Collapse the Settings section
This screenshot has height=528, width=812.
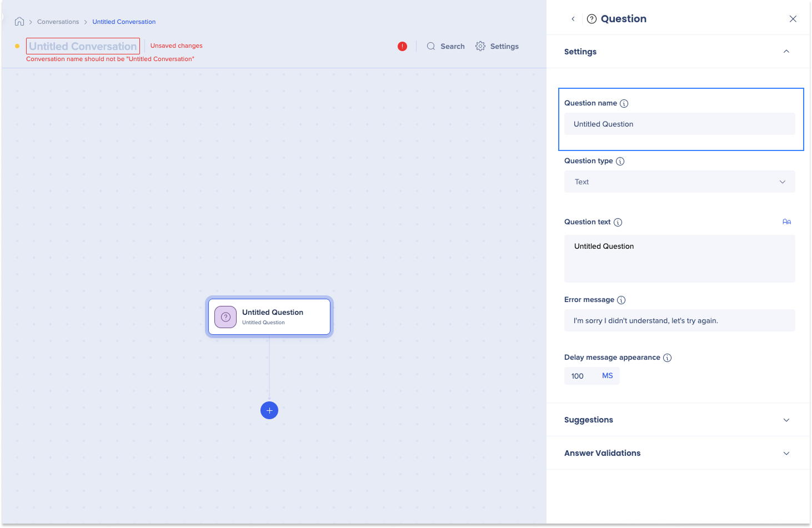pos(786,52)
